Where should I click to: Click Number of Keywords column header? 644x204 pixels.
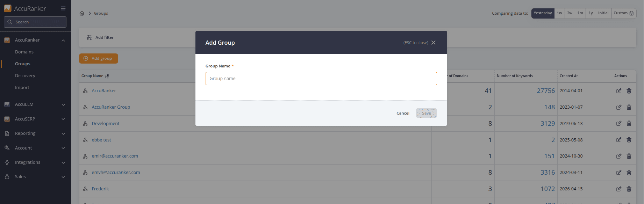tap(515, 76)
